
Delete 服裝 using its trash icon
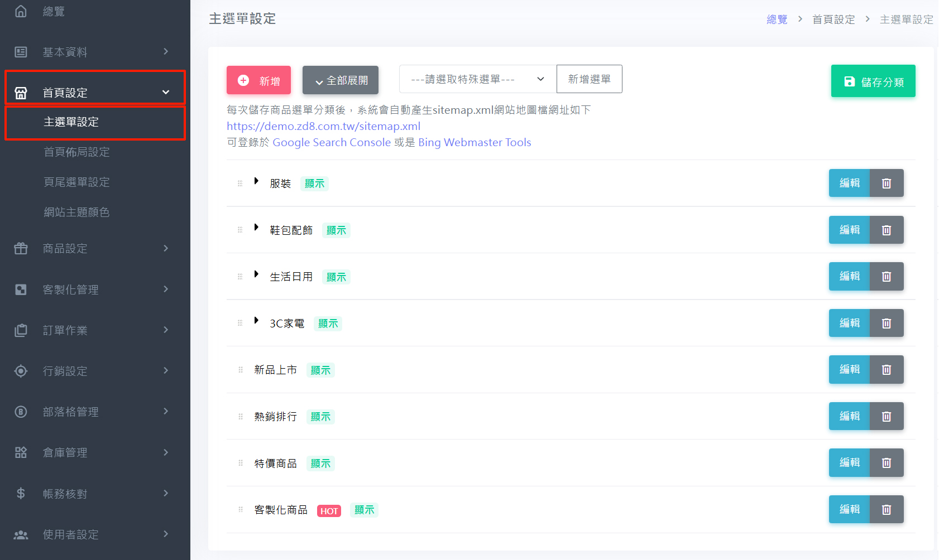point(887,183)
